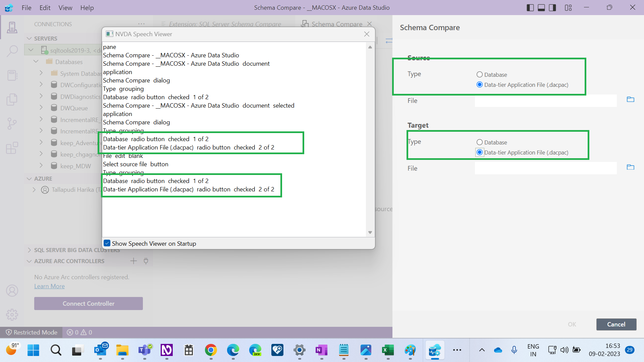Open the View menu

tap(65, 7)
